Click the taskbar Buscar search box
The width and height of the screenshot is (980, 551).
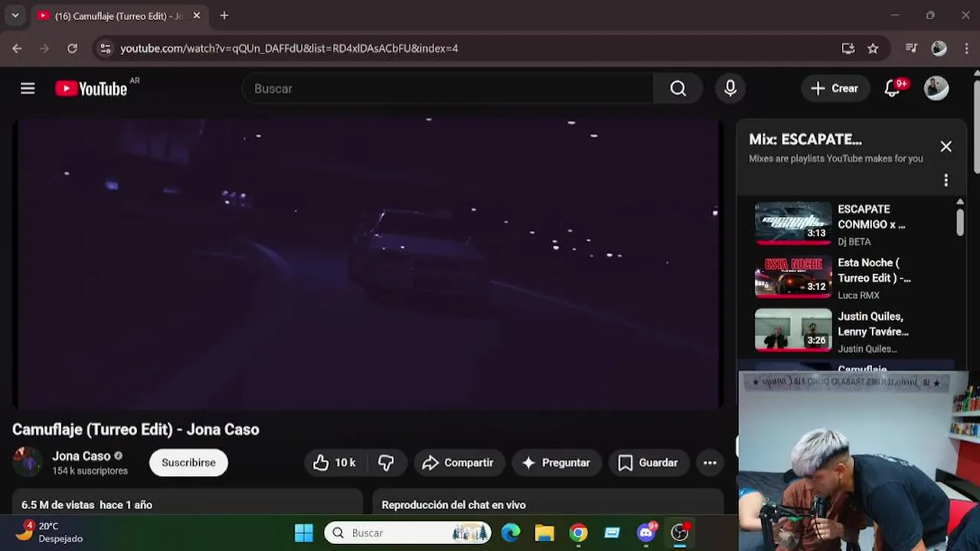pos(407,533)
